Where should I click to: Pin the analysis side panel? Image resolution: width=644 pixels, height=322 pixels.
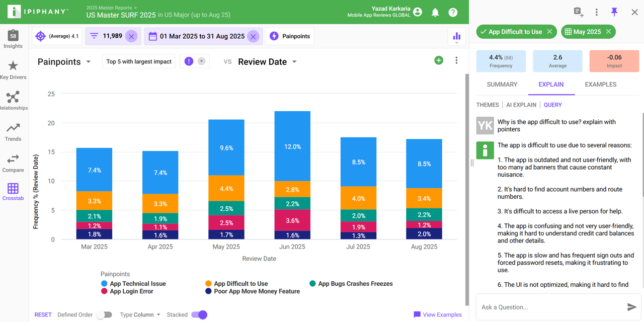click(614, 12)
